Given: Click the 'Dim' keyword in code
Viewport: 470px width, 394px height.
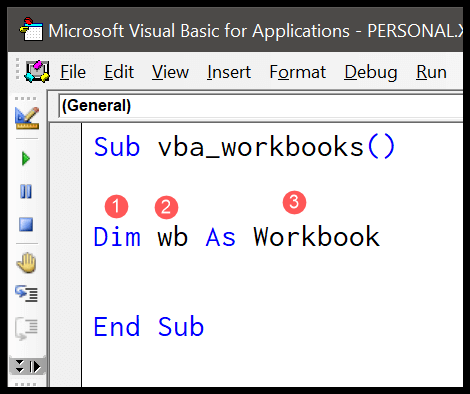Looking at the screenshot, I should pos(117,237).
